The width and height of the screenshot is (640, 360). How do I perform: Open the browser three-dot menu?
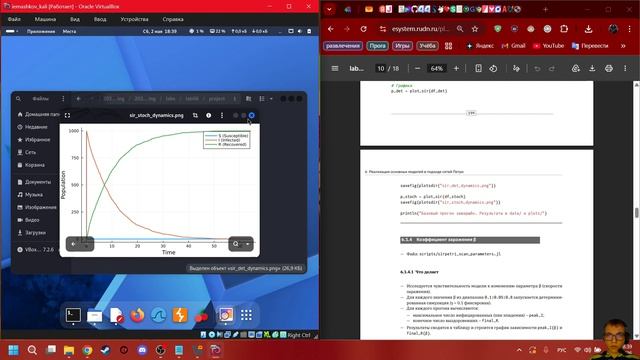click(629, 29)
